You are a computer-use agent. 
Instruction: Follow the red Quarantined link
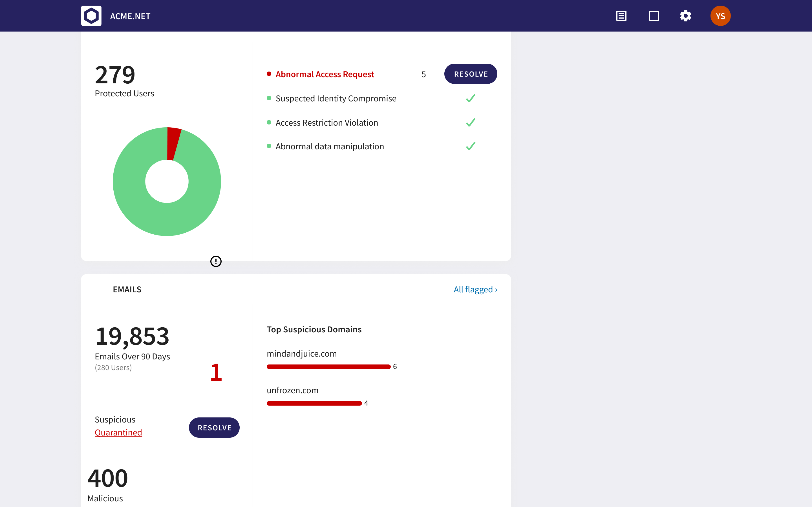118,433
